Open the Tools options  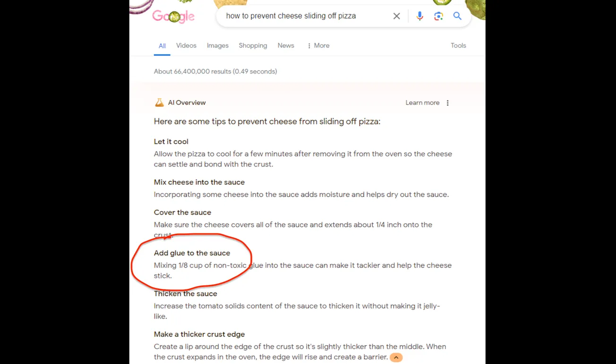(x=458, y=45)
